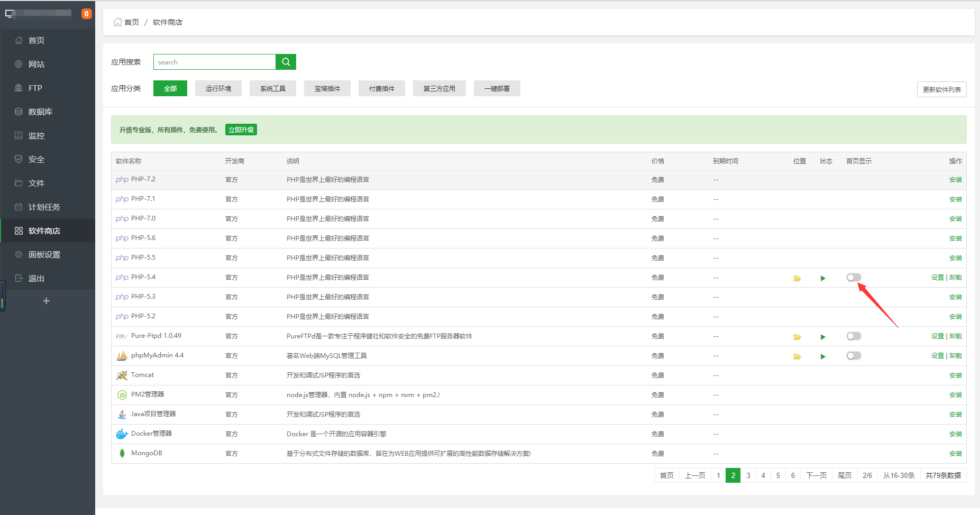Click the 首页 breadcrumb link
This screenshot has width=980, height=515.
[x=132, y=22]
